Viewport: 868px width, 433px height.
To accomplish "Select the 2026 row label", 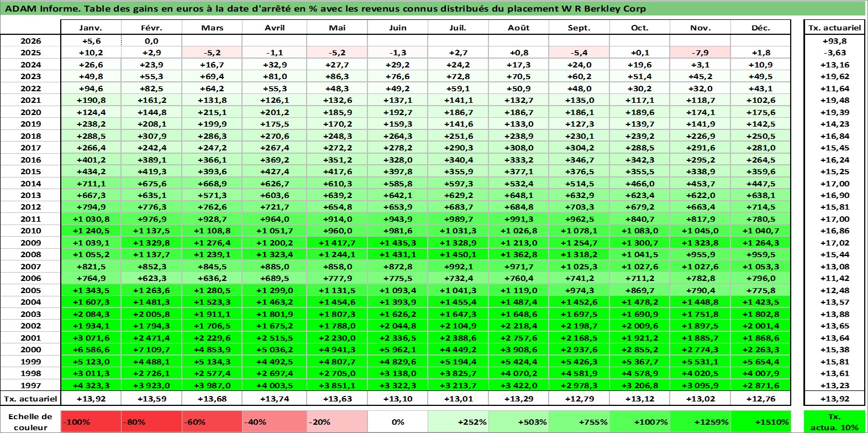I will (30, 41).
